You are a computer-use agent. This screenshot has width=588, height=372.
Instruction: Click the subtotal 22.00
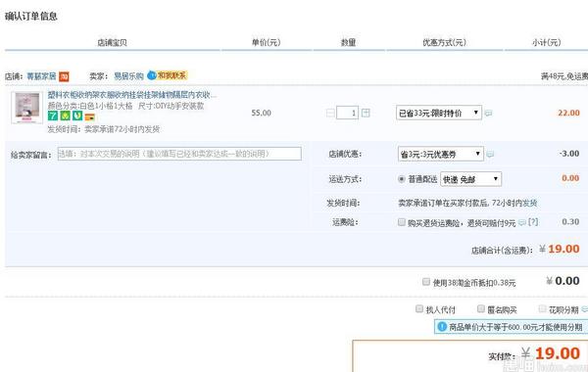coord(568,113)
